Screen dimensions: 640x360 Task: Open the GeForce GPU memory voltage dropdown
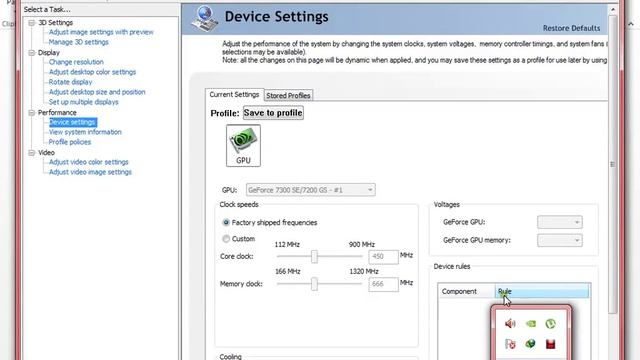coord(560,240)
